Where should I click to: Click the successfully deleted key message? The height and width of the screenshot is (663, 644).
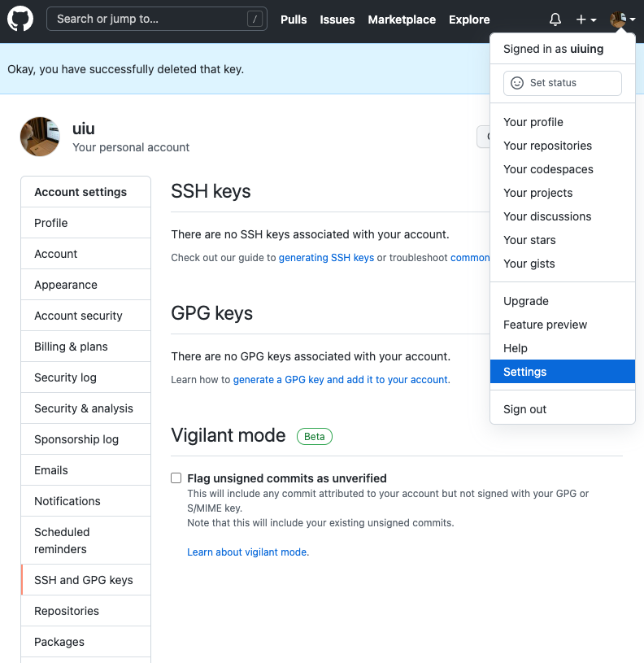point(125,69)
